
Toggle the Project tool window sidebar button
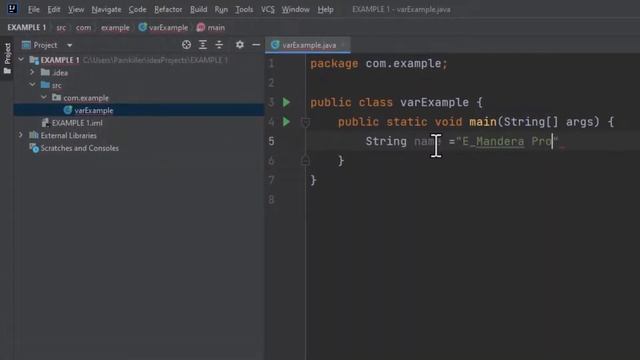7,59
